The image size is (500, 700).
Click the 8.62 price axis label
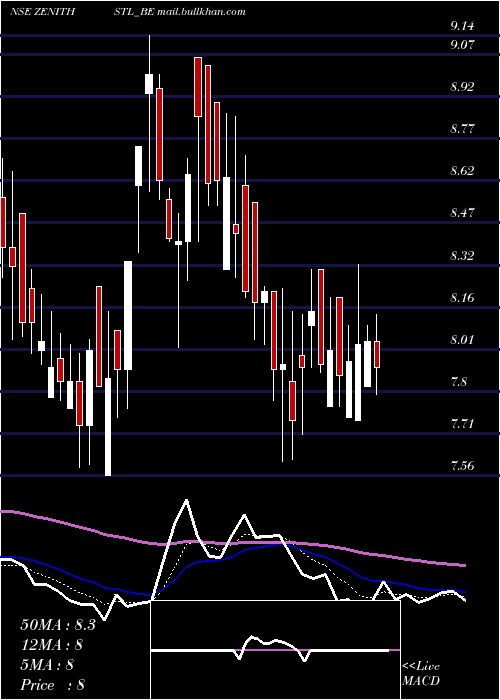462,171
